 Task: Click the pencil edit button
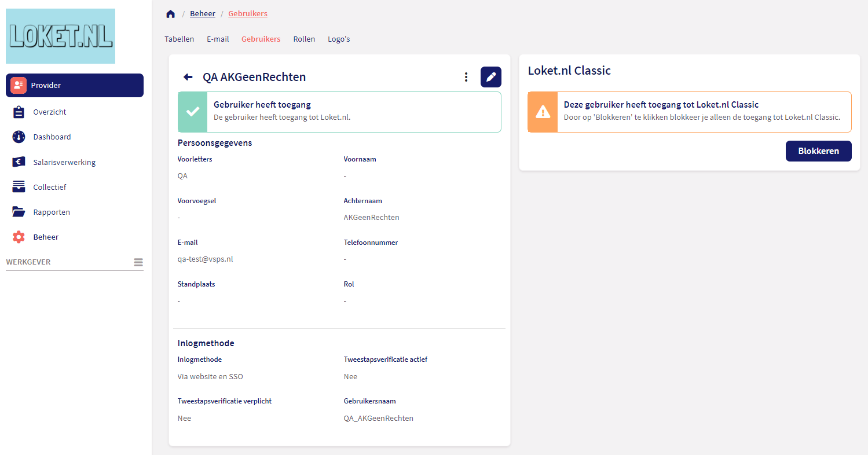491,77
